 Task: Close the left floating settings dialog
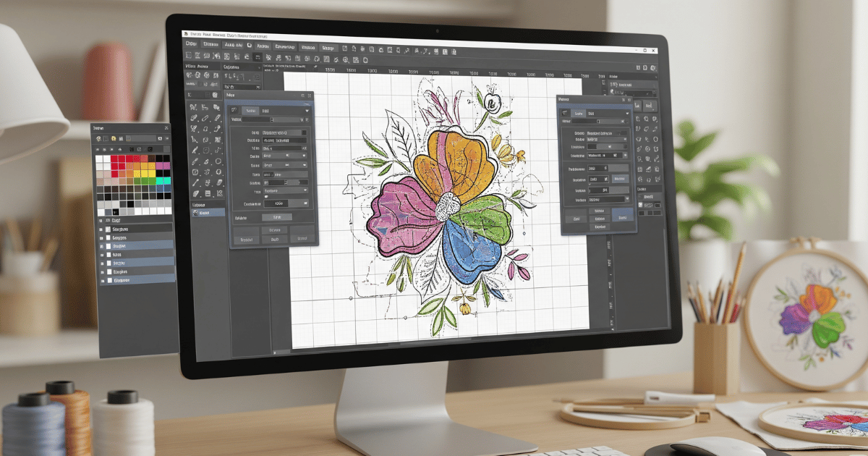pos(309,96)
